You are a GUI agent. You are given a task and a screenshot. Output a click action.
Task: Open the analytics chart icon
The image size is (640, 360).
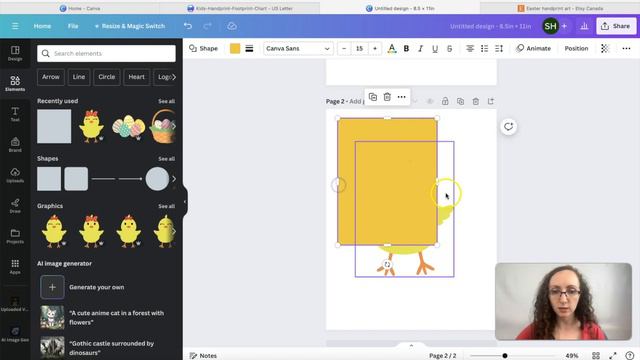pyautogui.click(x=584, y=26)
